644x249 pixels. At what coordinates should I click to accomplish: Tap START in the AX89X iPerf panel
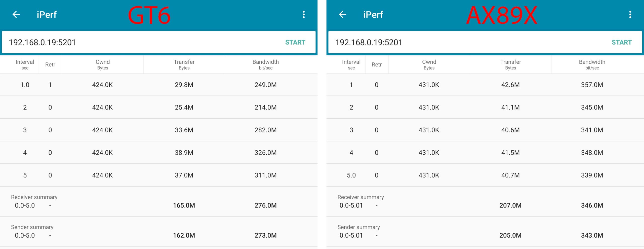click(622, 42)
